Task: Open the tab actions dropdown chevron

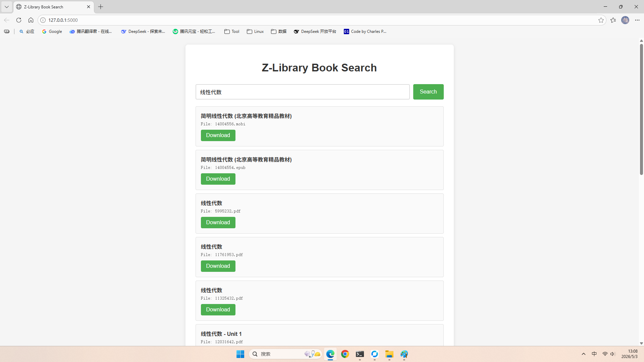Action: point(7,7)
